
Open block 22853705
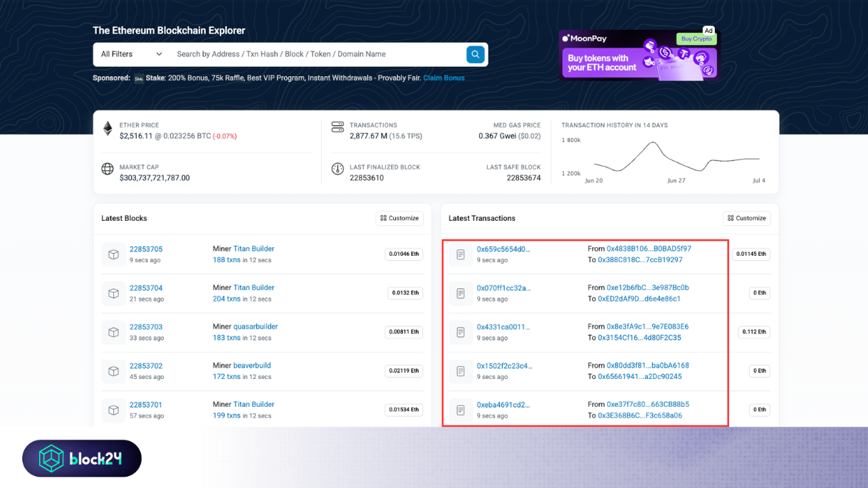(146, 249)
